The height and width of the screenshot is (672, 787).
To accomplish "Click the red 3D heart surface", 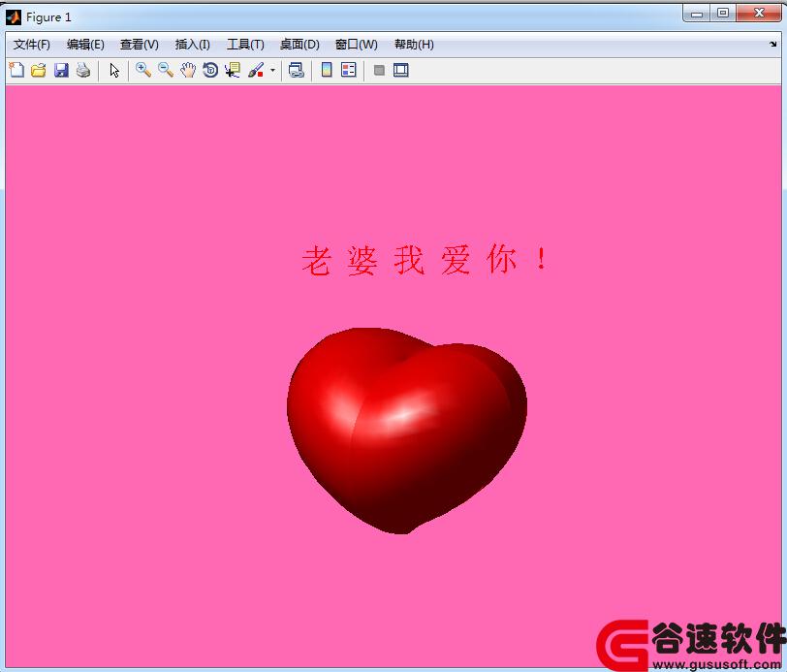I will (x=406, y=431).
